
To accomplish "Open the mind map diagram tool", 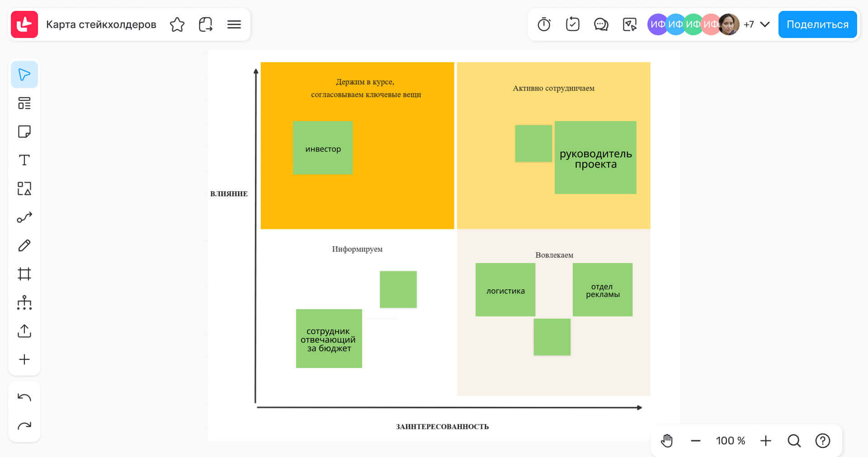I will pos(24,302).
